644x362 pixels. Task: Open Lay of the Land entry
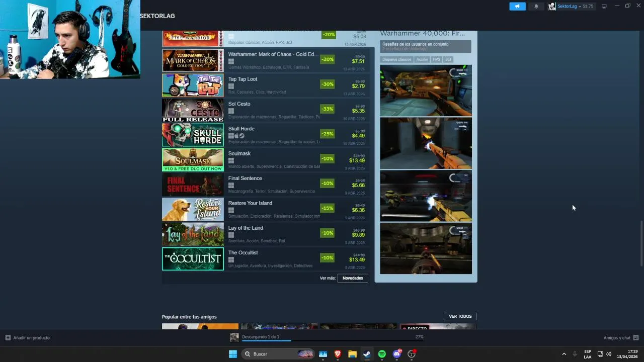(266, 234)
